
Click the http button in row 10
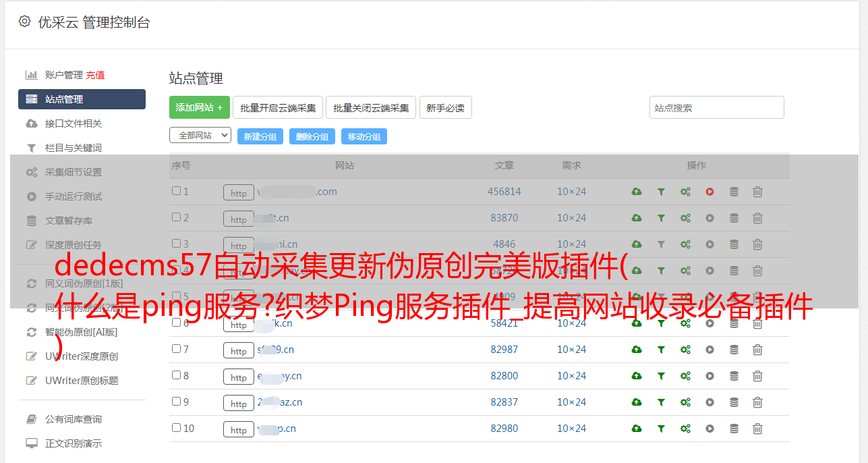pyautogui.click(x=239, y=429)
